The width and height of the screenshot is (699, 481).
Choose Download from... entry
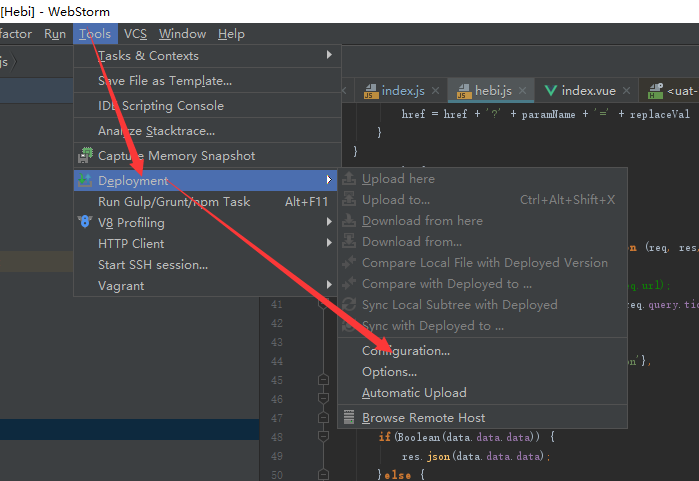pos(483,242)
